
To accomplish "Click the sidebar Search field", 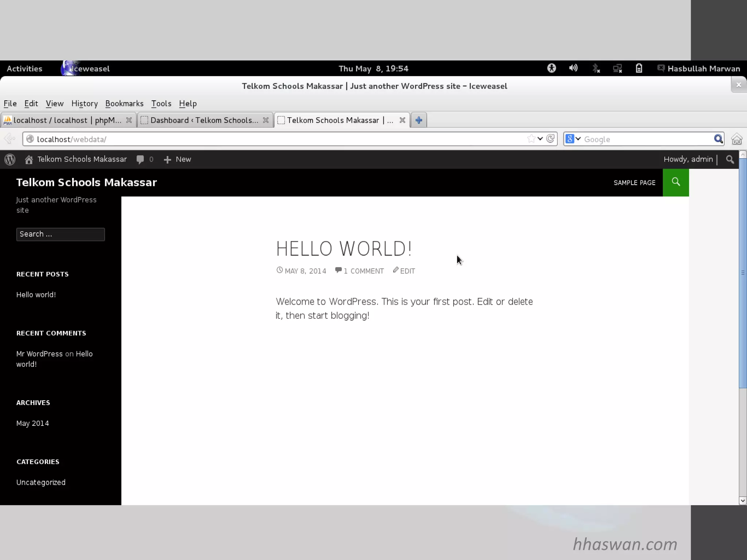I will coord(61,234).
